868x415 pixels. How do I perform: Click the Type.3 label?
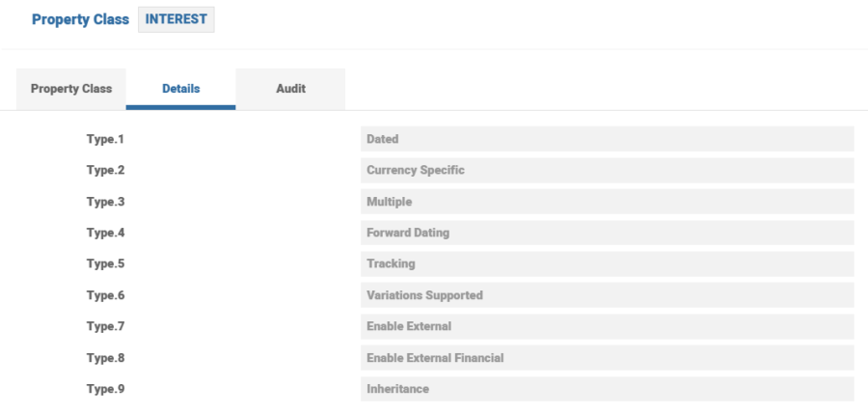(106, 202)
